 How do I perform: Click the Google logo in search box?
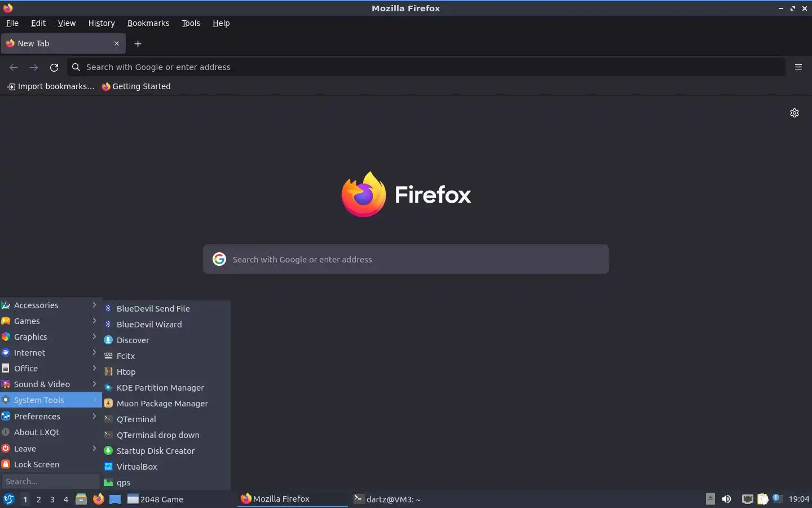219,259
